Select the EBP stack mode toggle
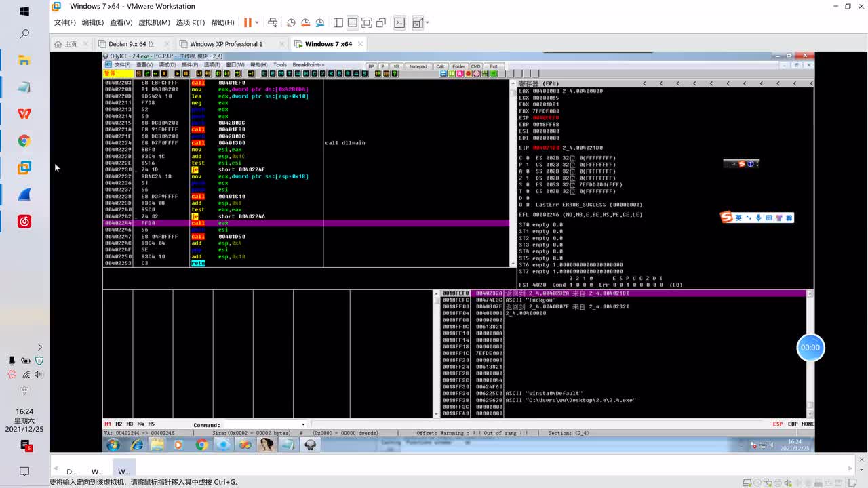Viewport: 868px width, 488px height. click(792, 424)
